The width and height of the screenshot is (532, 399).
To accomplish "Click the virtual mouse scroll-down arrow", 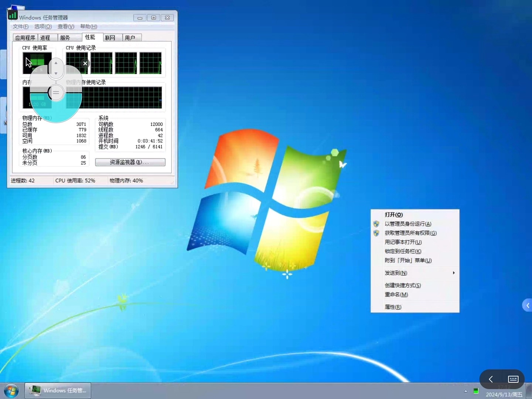I will pos(56,73).
